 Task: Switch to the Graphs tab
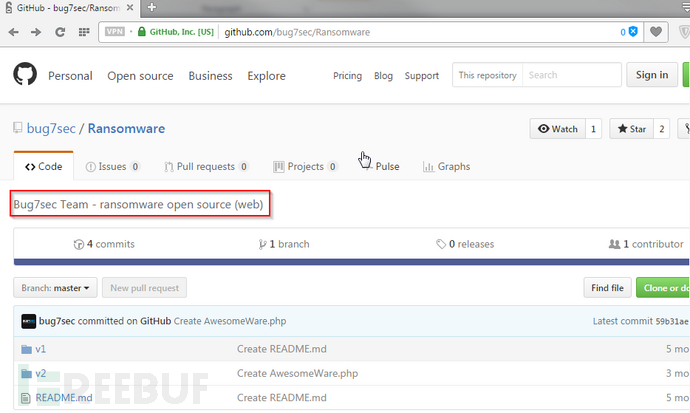pyautogui.click(x=447, y=166)
